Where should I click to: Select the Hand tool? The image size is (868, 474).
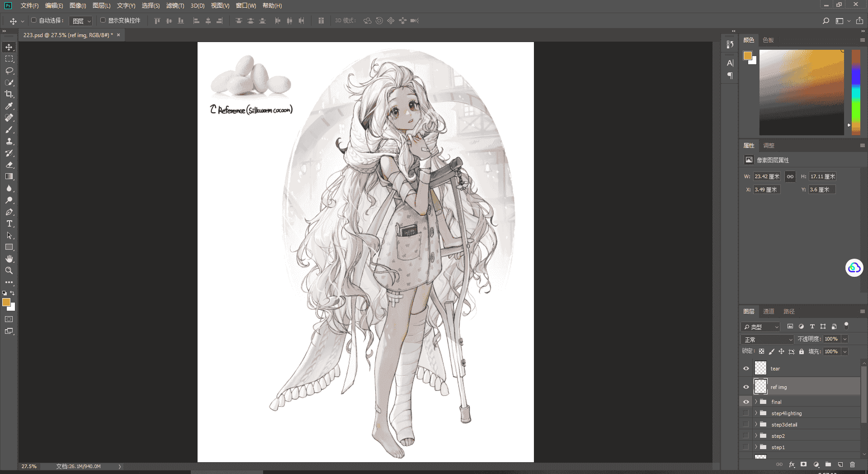(x=9, y=259)
